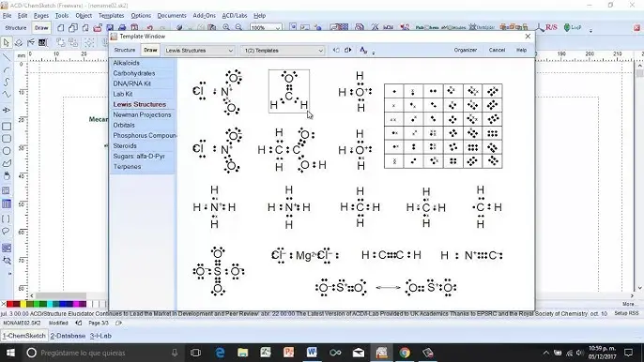Select the Callout bubble tool
The width and height of the screenshot is (644, 362).
coord(7,232)
